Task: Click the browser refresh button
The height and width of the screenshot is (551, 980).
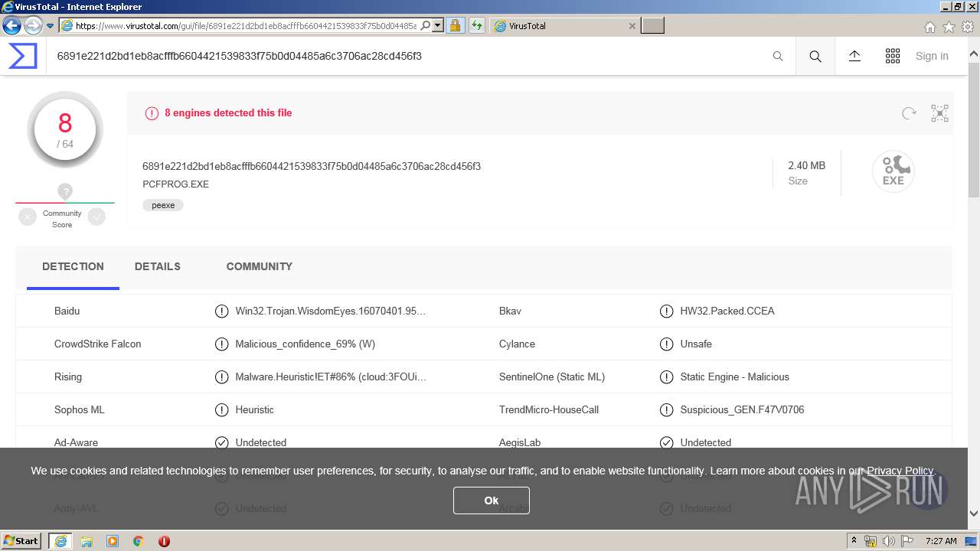Action: (477, 26)
